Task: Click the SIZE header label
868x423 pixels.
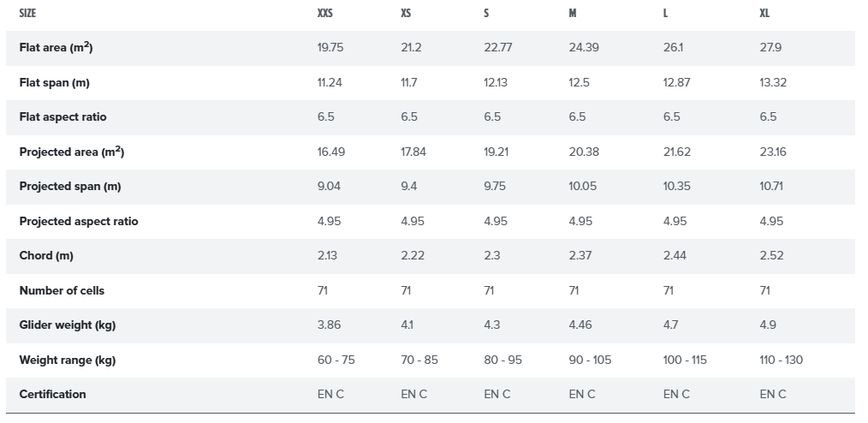Action: tap(27, 14)
